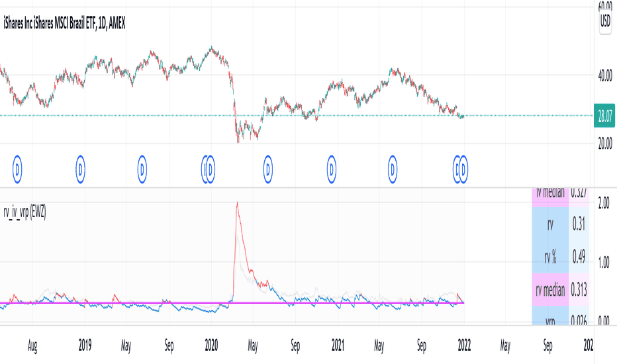Click the dividend marker below June 2018 candles
This screenshot has width=617, height=364.
point(17,169)
